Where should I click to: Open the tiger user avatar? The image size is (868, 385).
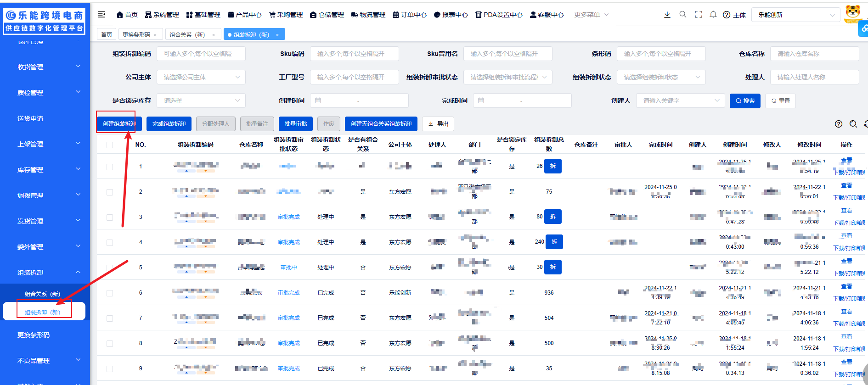pyautogui.click(x=853, y=13)
